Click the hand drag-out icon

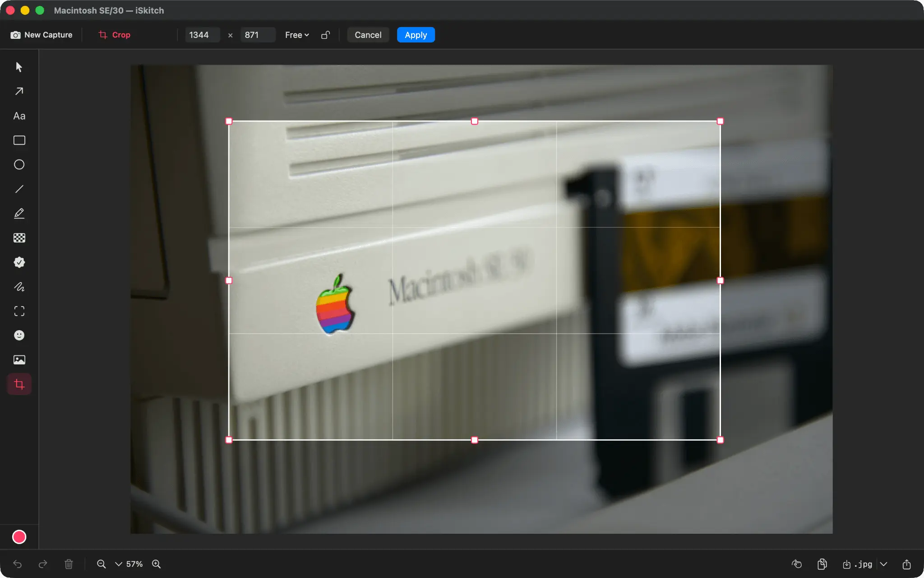pyautogui.click(x=797, y=564)
